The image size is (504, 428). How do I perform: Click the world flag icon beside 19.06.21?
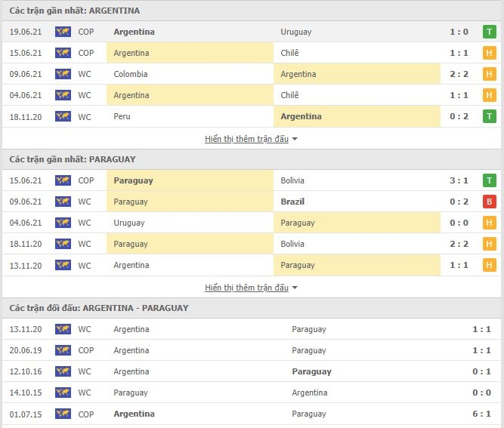[x=63, y=32]
